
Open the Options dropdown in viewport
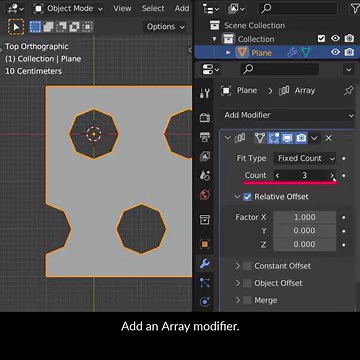166,27
